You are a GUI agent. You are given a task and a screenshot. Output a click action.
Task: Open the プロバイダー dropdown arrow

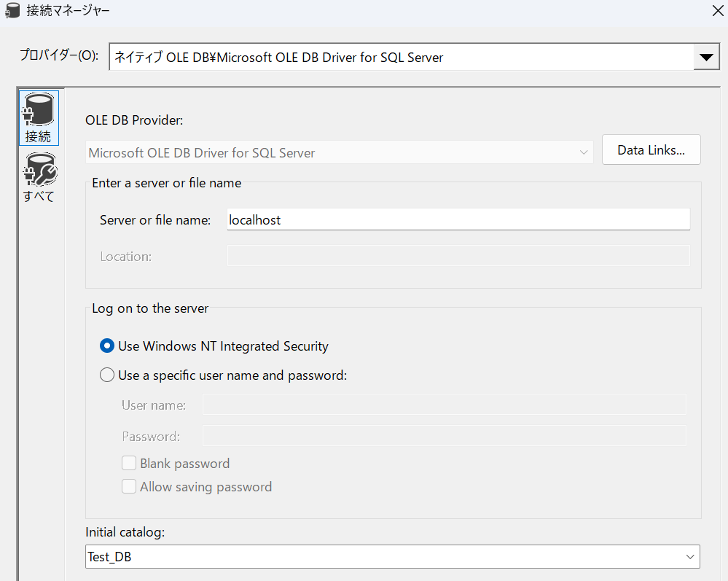coord(706,57)
